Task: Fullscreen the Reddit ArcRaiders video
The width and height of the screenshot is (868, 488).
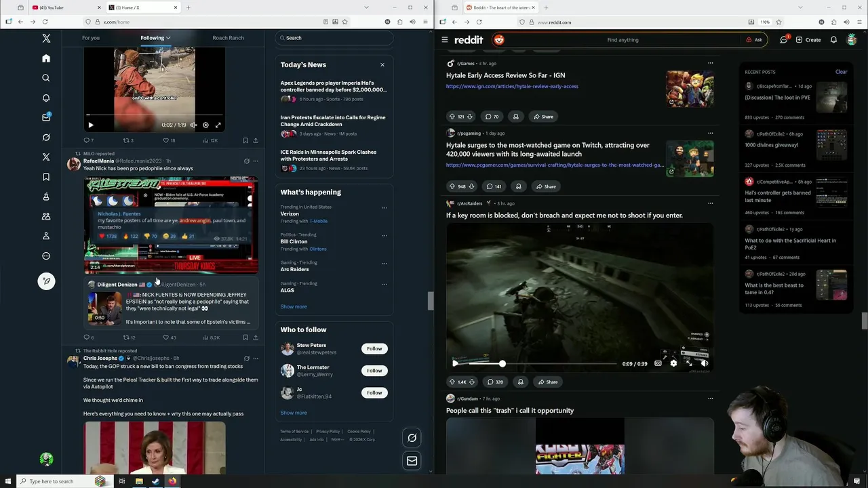Action: click(689, 363)
